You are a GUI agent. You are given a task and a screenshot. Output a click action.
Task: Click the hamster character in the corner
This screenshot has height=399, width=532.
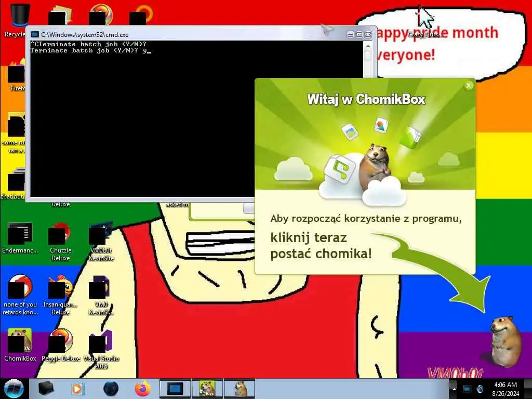[506, 341]
